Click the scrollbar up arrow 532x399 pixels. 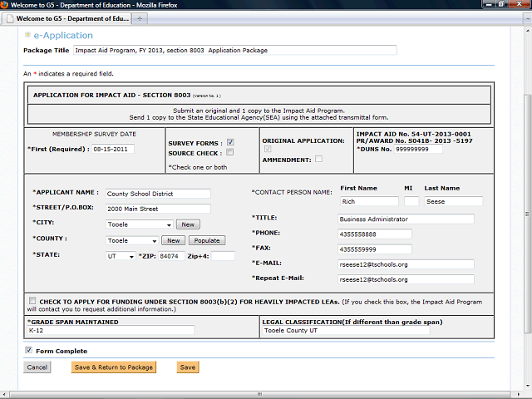[x=525, y=31]
